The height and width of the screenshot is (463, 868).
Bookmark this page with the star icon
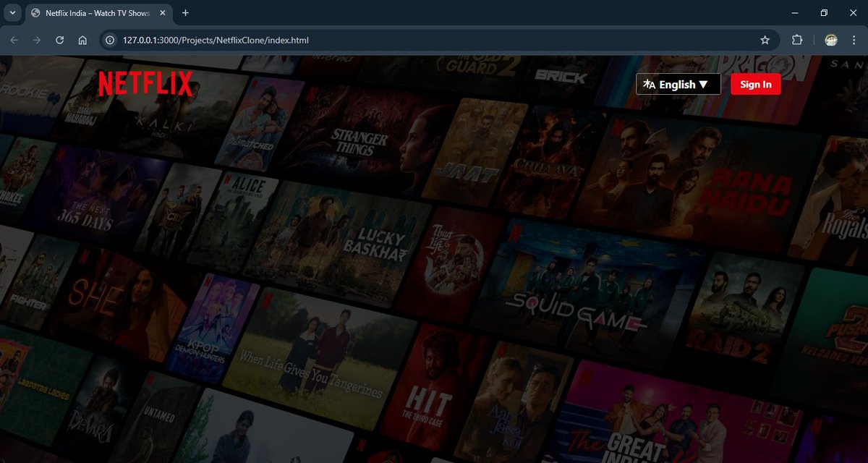click(x=765, y=41)
